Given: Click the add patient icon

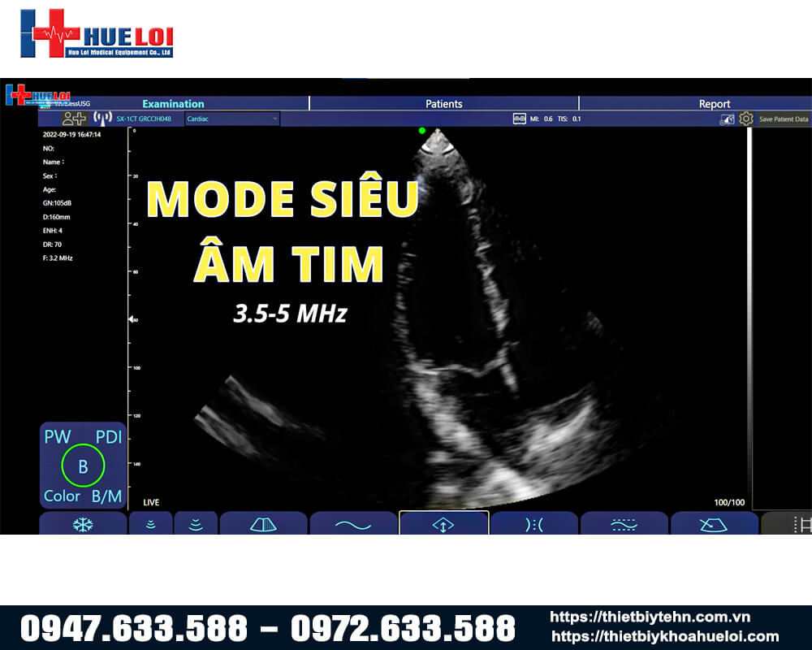Looking at the screenshot, I should click(x=74, y=119).
